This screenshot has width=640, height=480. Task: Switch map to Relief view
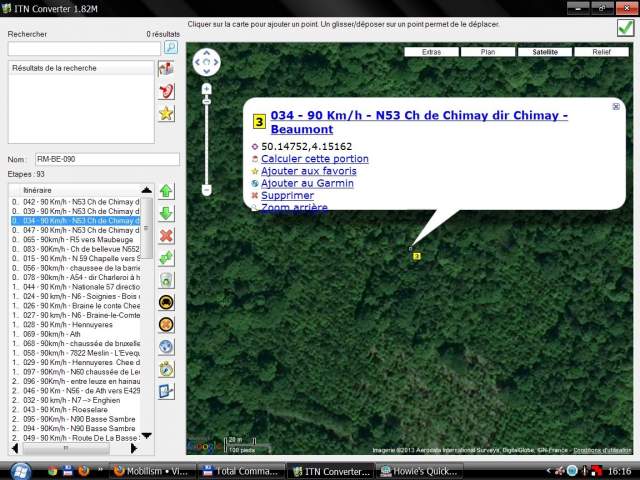point(602,51)
